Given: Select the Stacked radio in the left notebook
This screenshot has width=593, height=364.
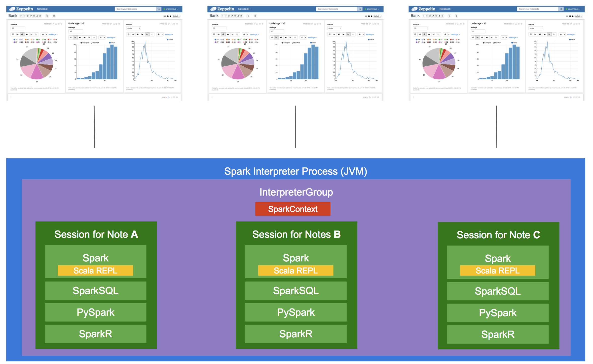Looking at the screenshot, I should pyautogui.click(x=92, y=43).
